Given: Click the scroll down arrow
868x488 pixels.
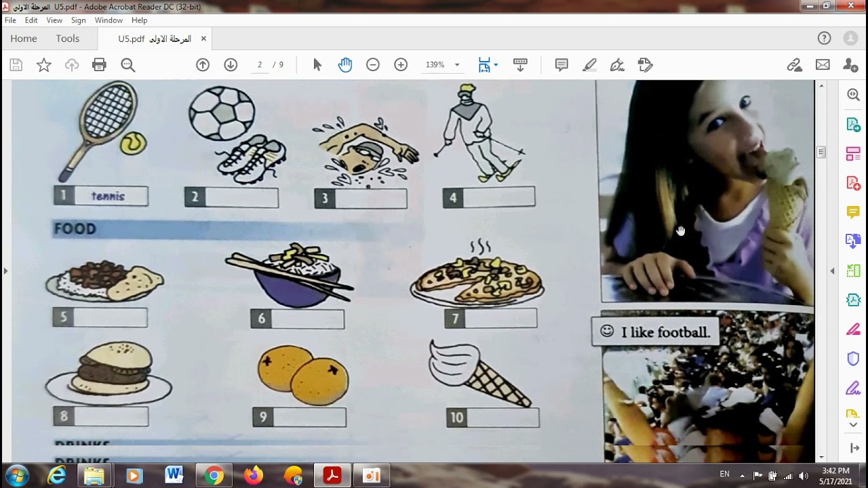Looking at the screenshot, I should pyautogui.click(x=821, y=457).
